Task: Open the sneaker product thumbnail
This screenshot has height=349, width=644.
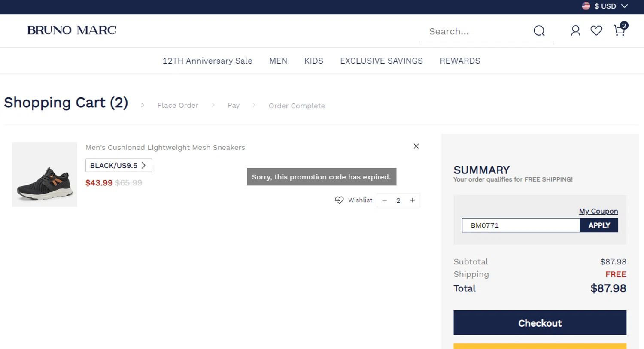Action: [45, 174]
